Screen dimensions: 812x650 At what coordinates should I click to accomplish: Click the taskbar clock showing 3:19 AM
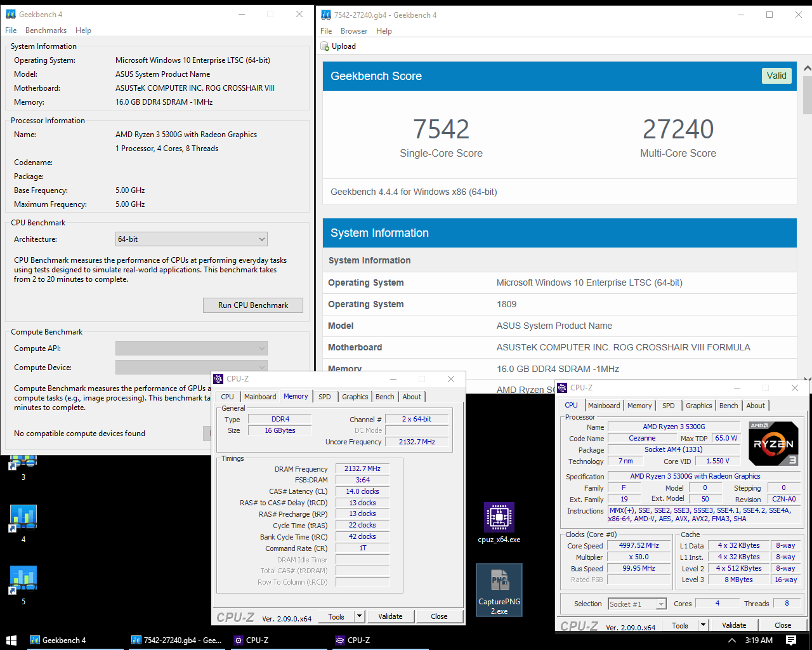[759, 640]
